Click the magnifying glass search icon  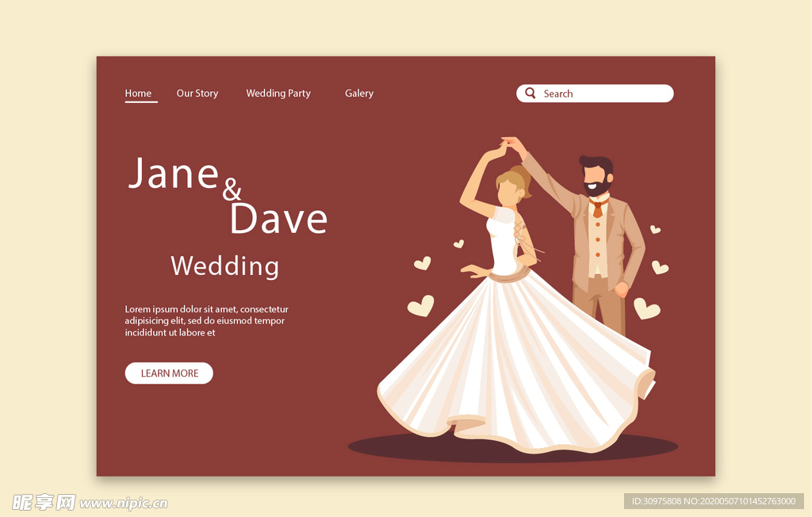(x=530, y=94)
